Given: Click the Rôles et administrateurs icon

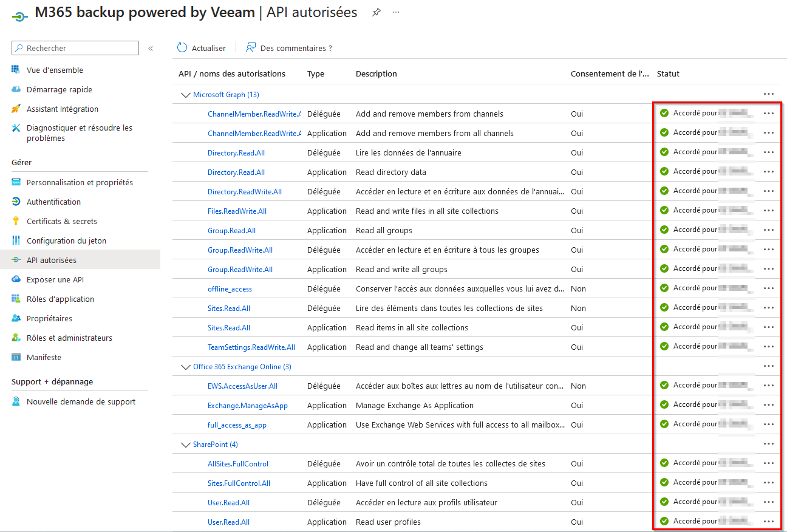Looking at the screenshot, I should (16, 338).
